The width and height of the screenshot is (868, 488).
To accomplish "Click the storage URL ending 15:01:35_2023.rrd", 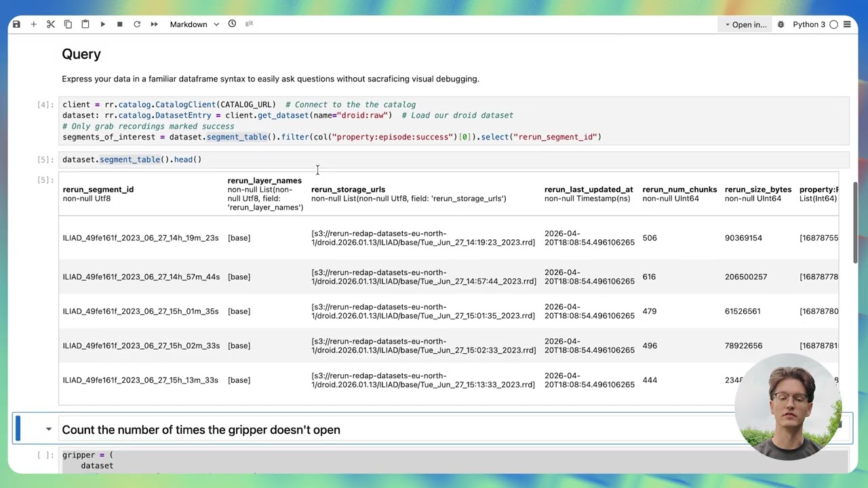I will (x=423, y=311).
